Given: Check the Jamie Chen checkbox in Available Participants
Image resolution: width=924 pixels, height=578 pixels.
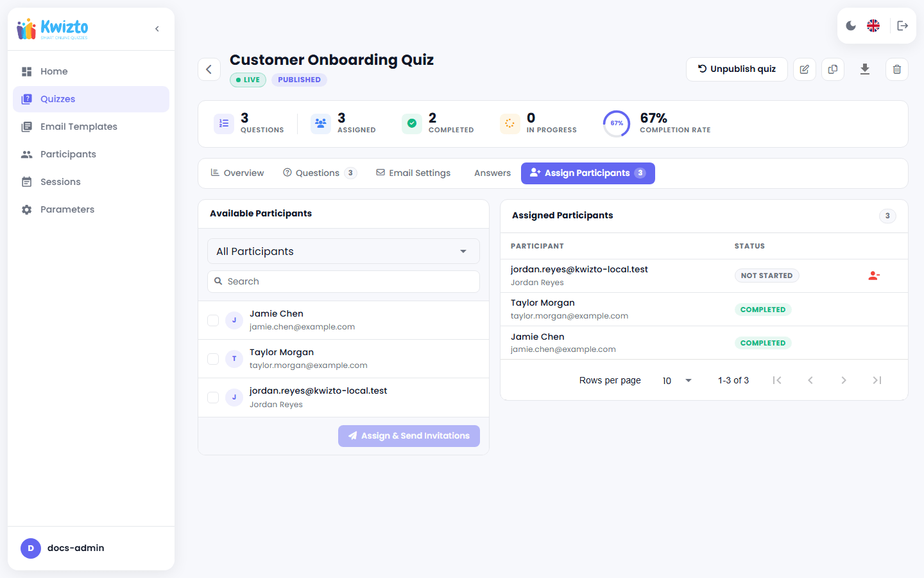Looking at the screenshot, I should [x=213, y=320].
